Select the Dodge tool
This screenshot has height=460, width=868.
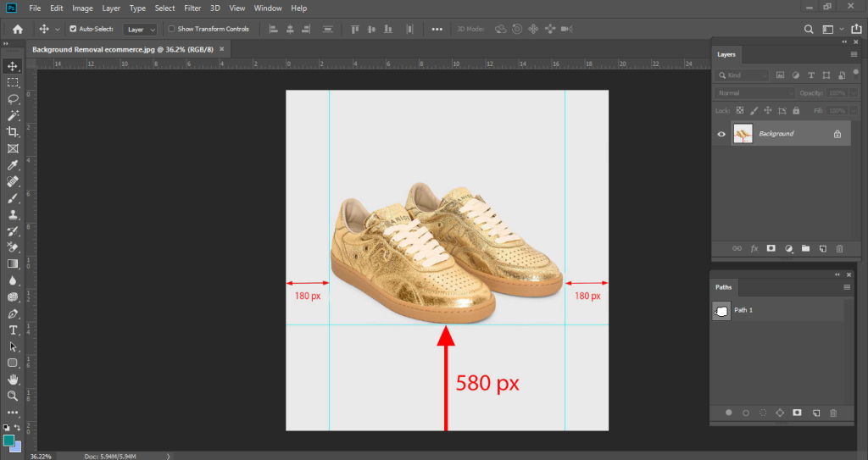pyautogui.click(x=13, y=297)
